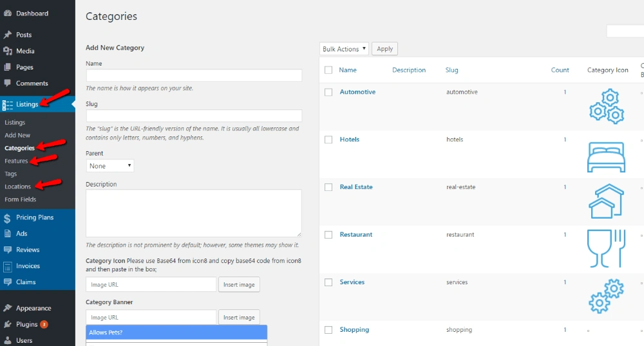Click the Hotels bed category icon
Image resolution: width=644 pixels, height=346 pixels.
(606, 156)
